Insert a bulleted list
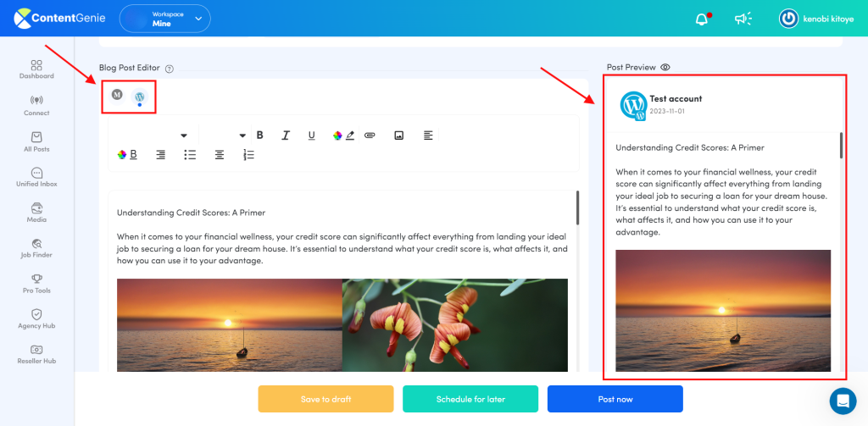This screenshot has height=426, width=868. click(x=190, y=155)
